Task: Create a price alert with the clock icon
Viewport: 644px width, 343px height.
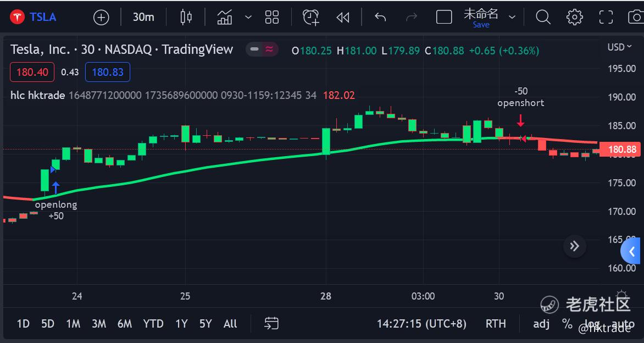Action: (311, 17)
